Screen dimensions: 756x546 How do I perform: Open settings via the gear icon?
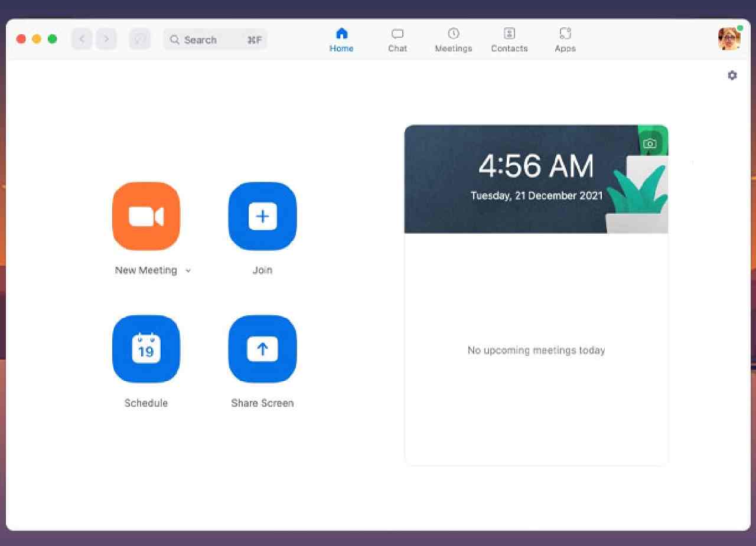pyautogui.click(x=732, y=76)
